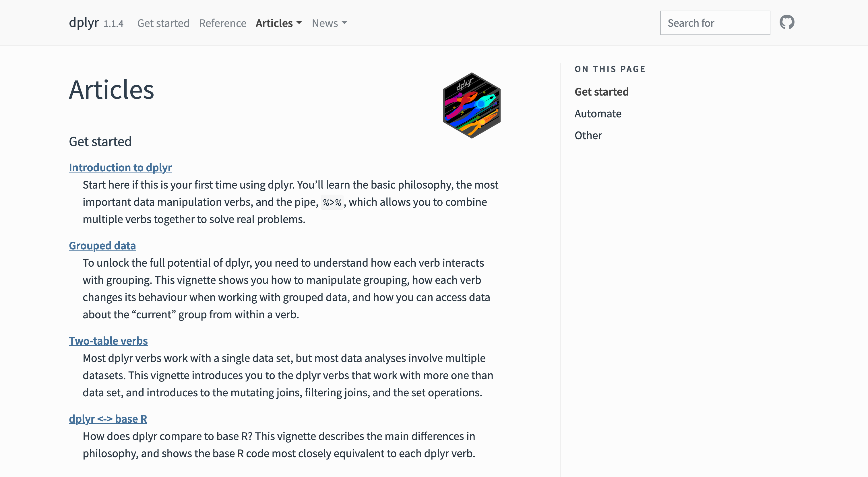Jump to Other section in sidebar
This screenshot has height=477, width=868.
[x=588, y=135]
